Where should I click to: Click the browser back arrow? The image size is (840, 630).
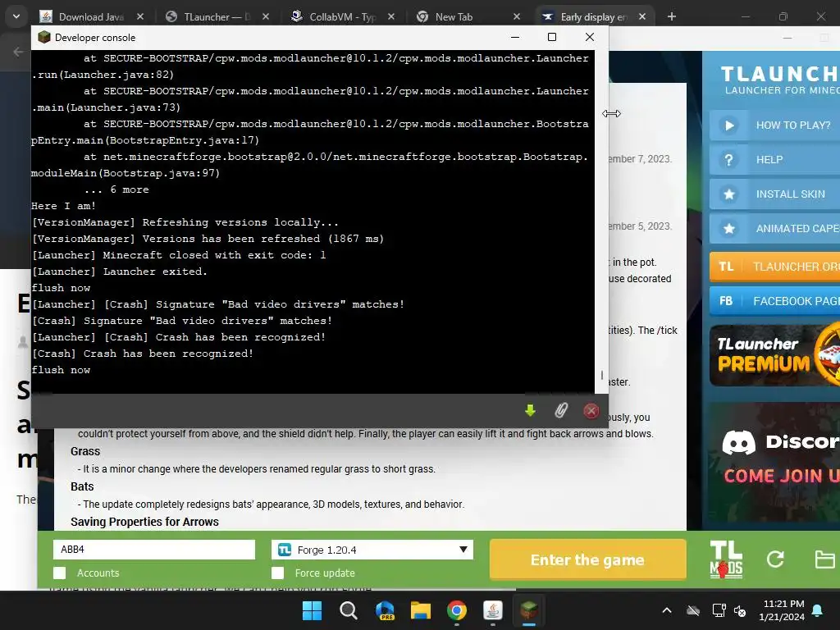coord(18,52)
